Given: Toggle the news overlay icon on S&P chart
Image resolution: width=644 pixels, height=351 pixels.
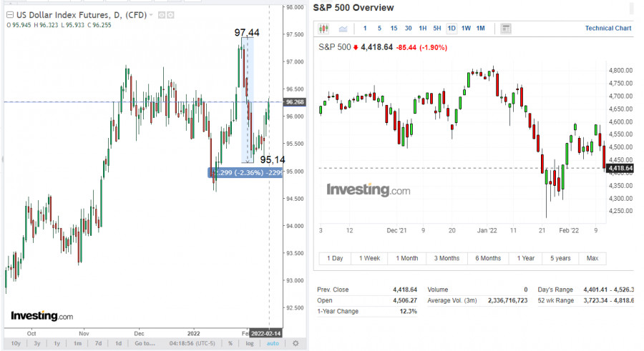Looking at the screenshot, I should coord(506,29).
